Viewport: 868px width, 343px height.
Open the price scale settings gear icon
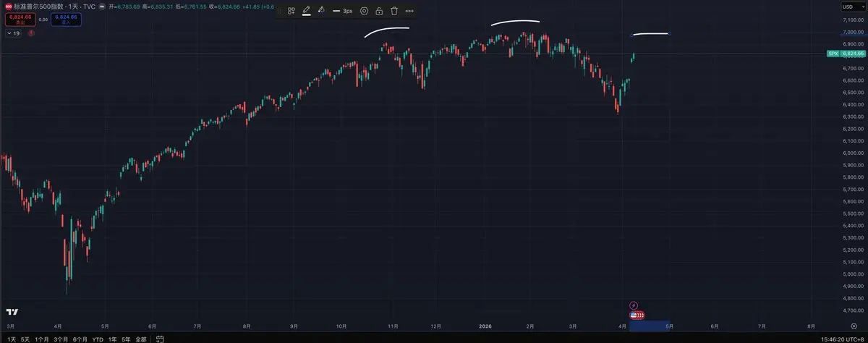click(854, 326)
